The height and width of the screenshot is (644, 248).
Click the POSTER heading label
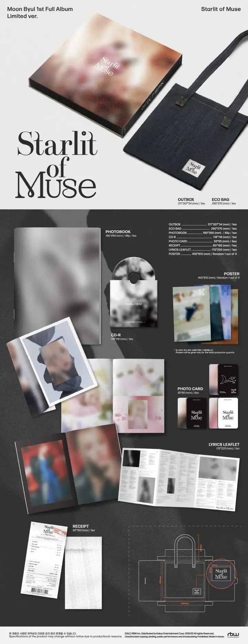click(231, 274)
